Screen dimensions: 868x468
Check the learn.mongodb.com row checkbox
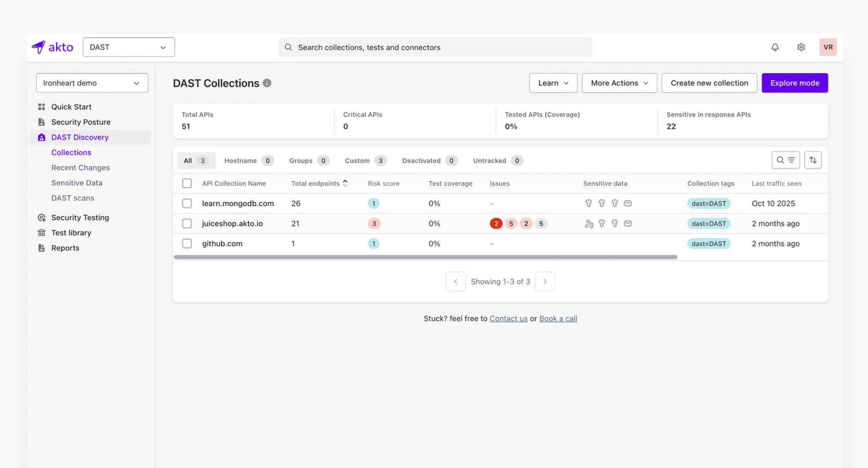[187, 204]
